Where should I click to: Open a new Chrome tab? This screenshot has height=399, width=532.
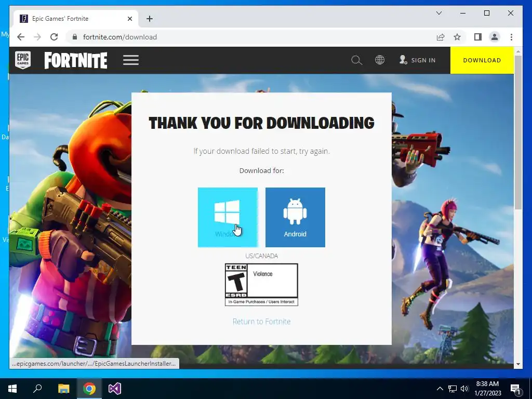click(150, 19)
